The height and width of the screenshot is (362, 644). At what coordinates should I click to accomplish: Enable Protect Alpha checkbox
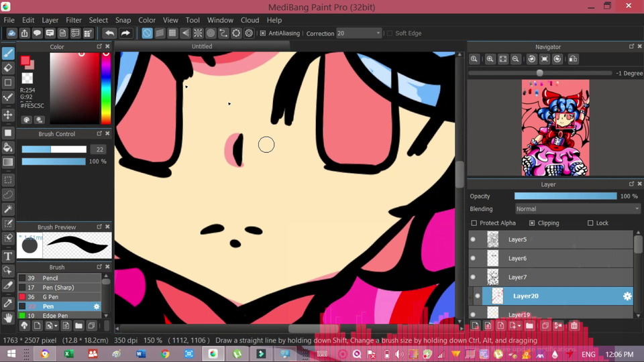(x=474, y=223)
